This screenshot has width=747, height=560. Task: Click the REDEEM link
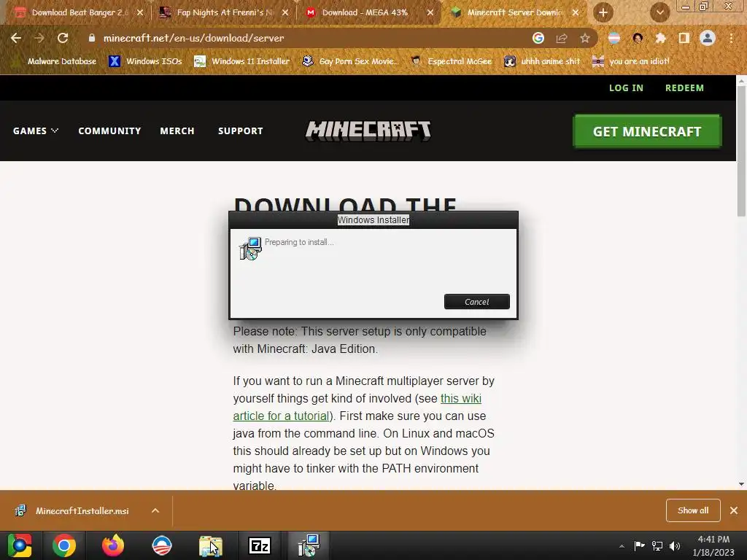pyautogui.click(x=684, y=88)
